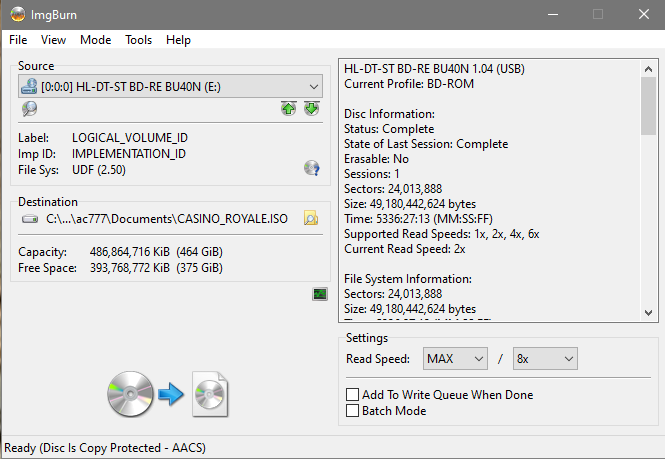The height and width of the screenshot is (459, 665).
Task: Click the green up arrow load tray icon
Action: 289,109
